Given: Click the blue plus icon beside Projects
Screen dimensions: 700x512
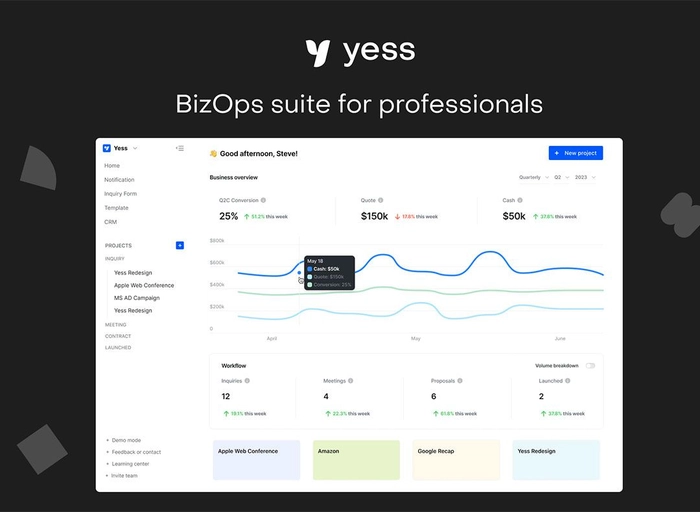Looking at the screenshot, I should pos(180,245).
